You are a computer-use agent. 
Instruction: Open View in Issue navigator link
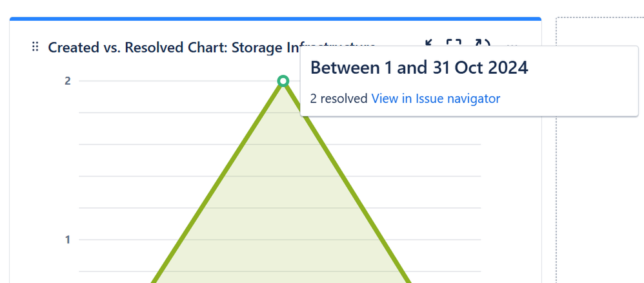[436, 99]
